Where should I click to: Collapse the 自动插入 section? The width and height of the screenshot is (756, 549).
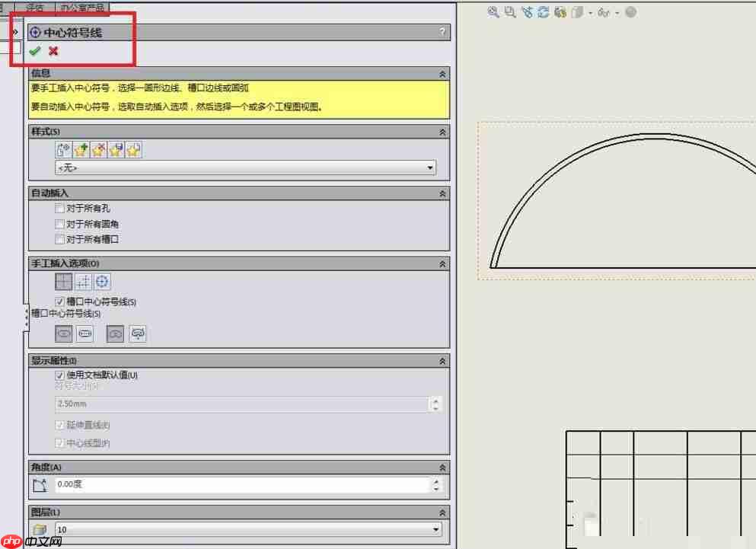pos(442,193)
